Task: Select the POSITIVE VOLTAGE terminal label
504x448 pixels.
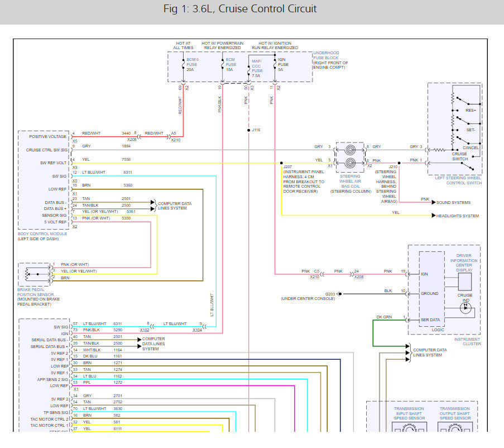Action: pos(47,137)
